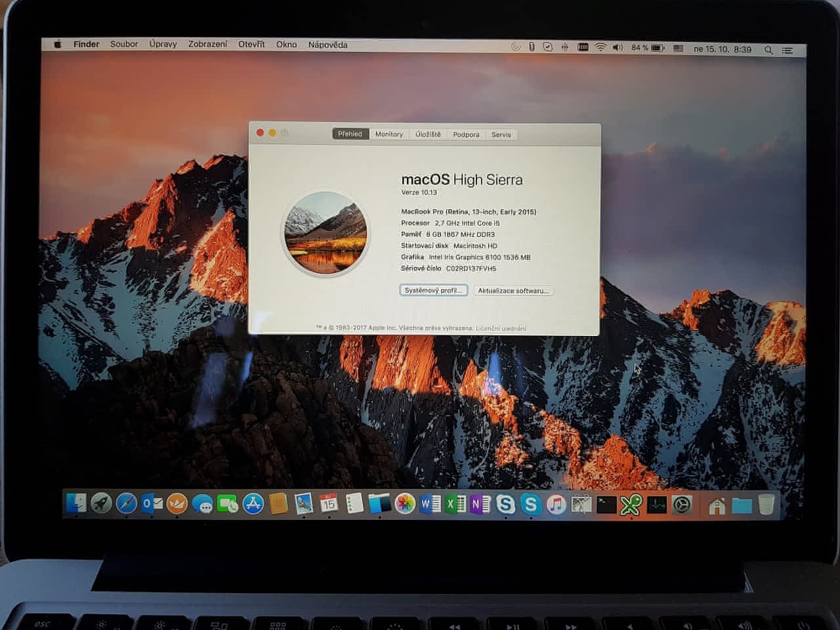Open Calendar showing date 15
The image size is (840, 630).
pyautogui.click(x=329, y=504)
